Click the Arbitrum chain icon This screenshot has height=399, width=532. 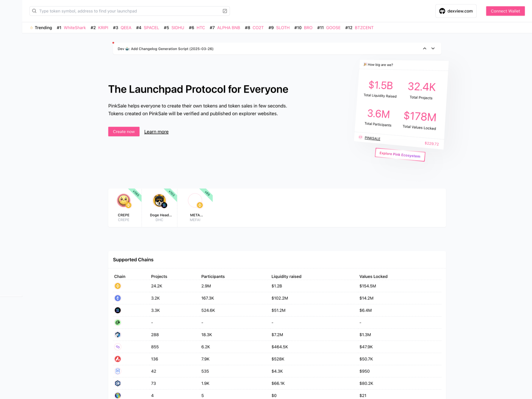pyautogui.click(x=118, y=335)
